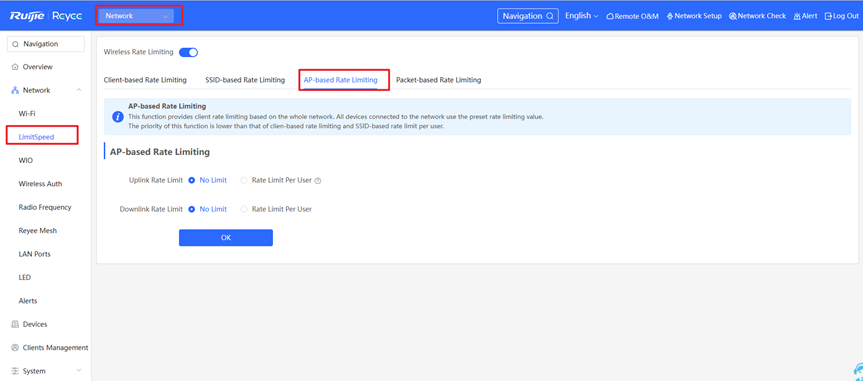This screenshot has height=381, width=863.
Task: Open the WIO menu item
Action: click(x=26, y=160)
